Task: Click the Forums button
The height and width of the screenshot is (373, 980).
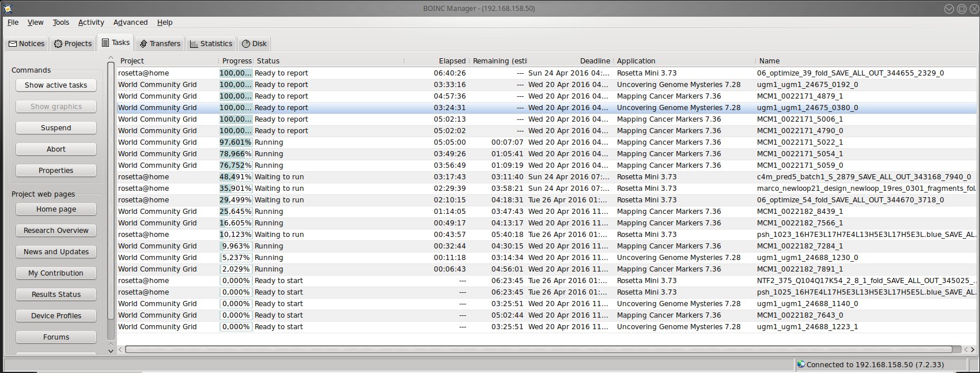Action: [x=56, y=337]
